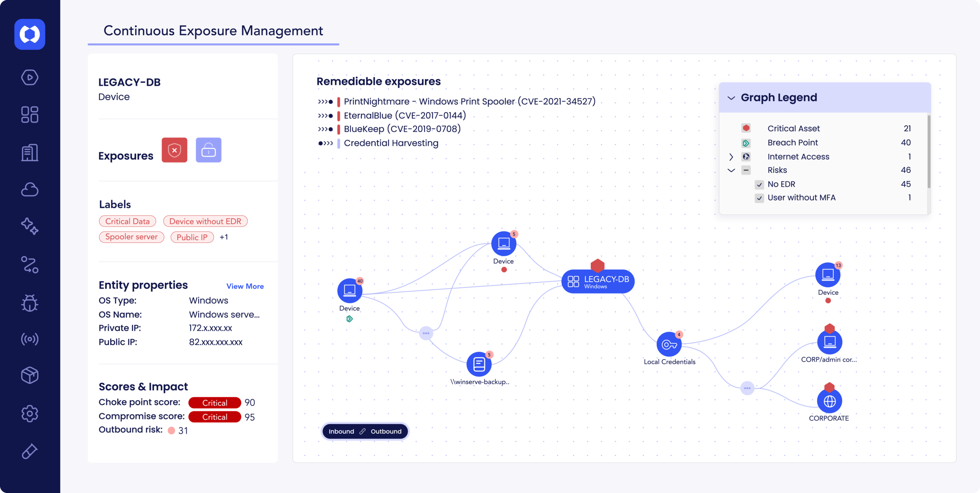Click the View More link
The width and height of the screenshot is (980, 493).
[x=245, y=286]
